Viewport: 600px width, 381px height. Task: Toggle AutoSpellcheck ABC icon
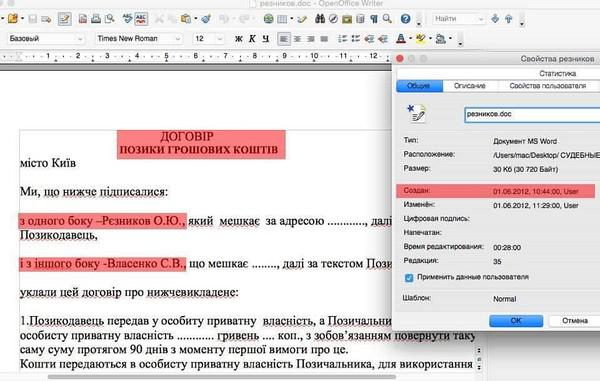point(141,19)
